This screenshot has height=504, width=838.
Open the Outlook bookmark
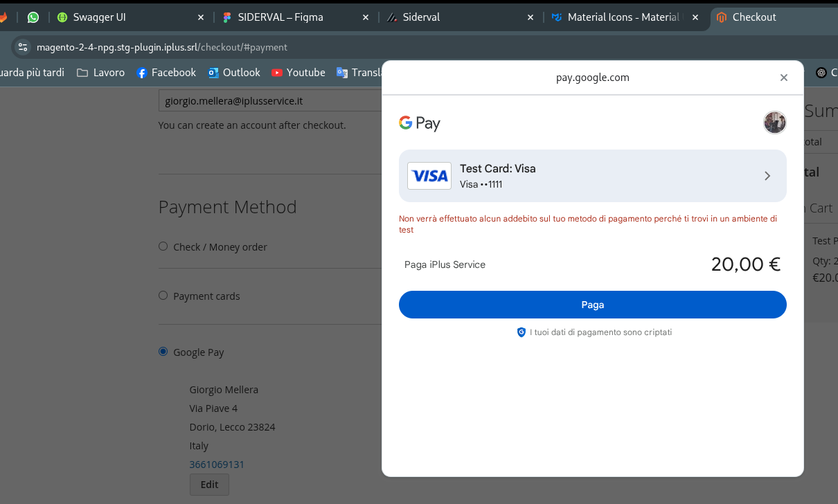coord(234,73)
